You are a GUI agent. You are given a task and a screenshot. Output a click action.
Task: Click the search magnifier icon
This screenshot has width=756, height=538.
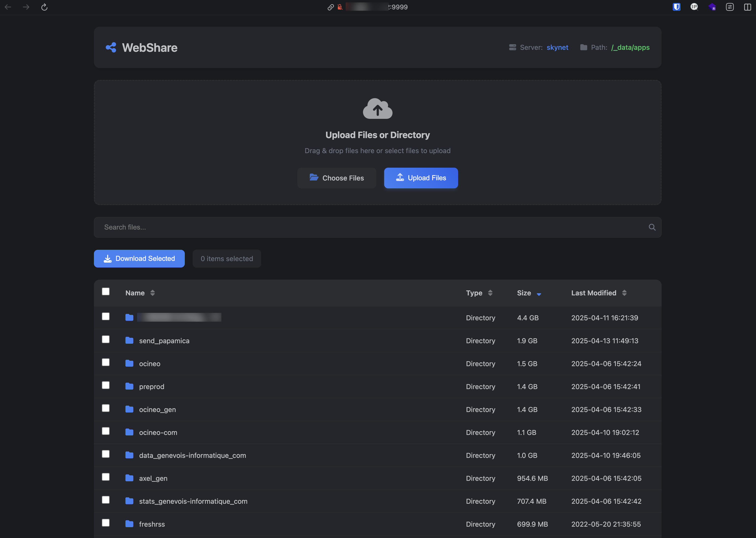(x=652, y=227)
